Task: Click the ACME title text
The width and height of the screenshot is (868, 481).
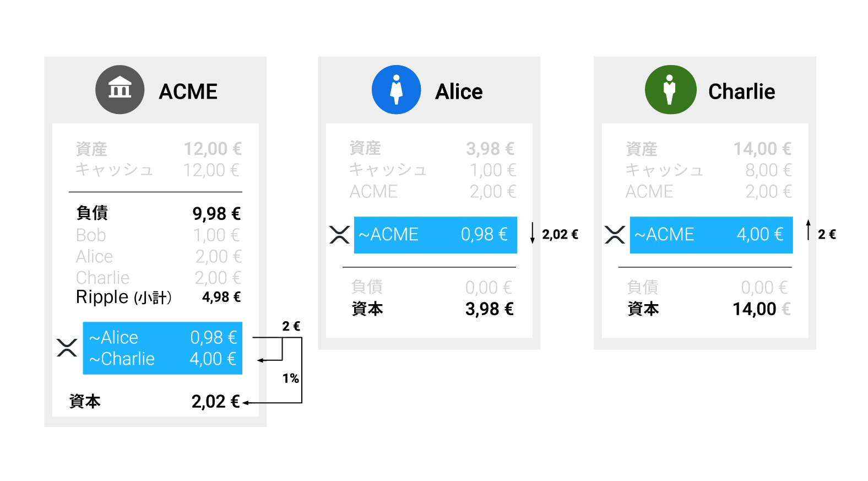Action: (x=188, y=91)
